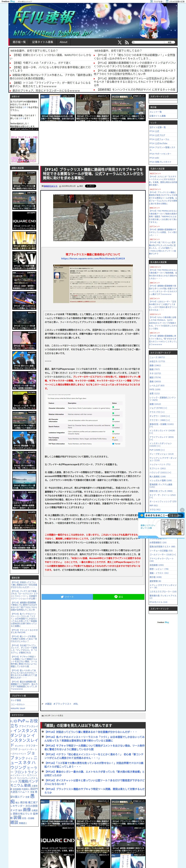Open the 愚痴 (2653) category

[x=155, y=381]
